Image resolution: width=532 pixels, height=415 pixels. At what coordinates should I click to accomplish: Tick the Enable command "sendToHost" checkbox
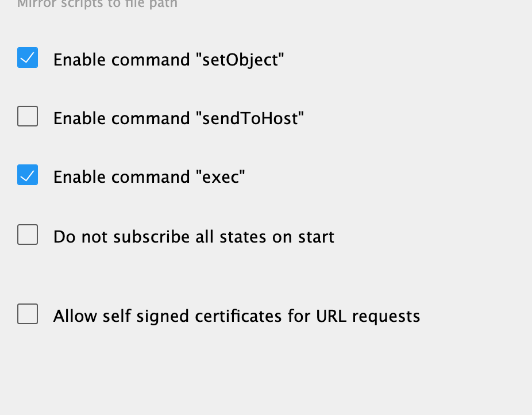[x=28, y=117]
